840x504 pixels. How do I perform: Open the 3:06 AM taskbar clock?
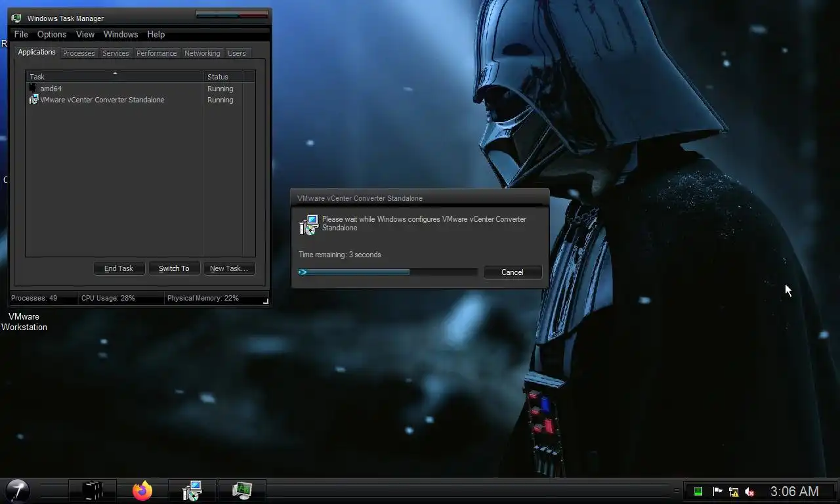click(795, 492)
